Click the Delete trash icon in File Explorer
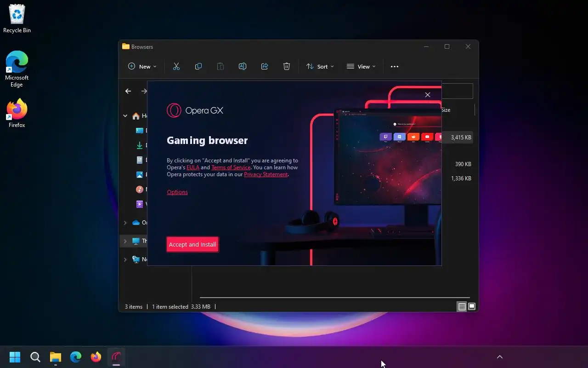 coord(287,66)
